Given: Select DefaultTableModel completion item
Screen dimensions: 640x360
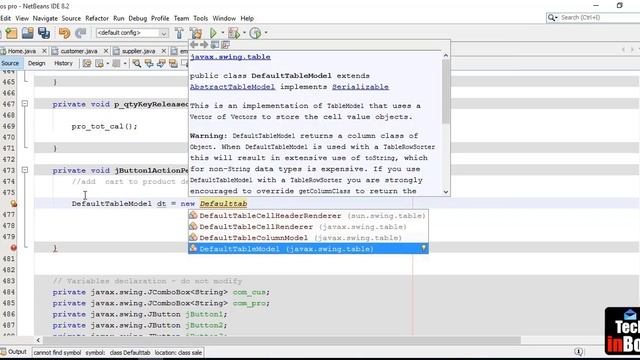Looking at the screenshot, I should coord(308,249).
